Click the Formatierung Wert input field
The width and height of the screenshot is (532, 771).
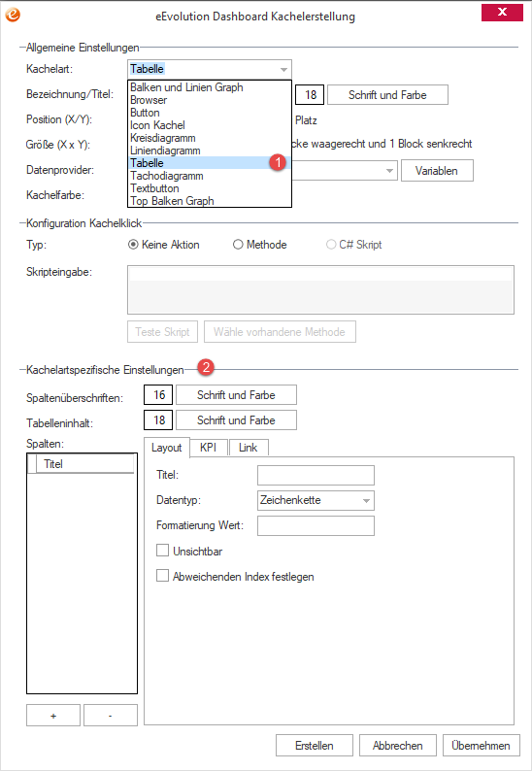tap(316, 525)
